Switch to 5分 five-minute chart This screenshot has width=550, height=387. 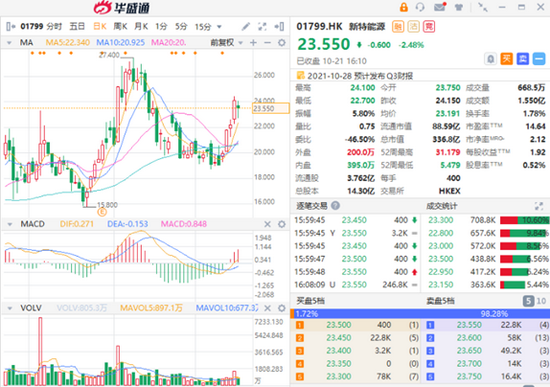click(x=181, y=26)
